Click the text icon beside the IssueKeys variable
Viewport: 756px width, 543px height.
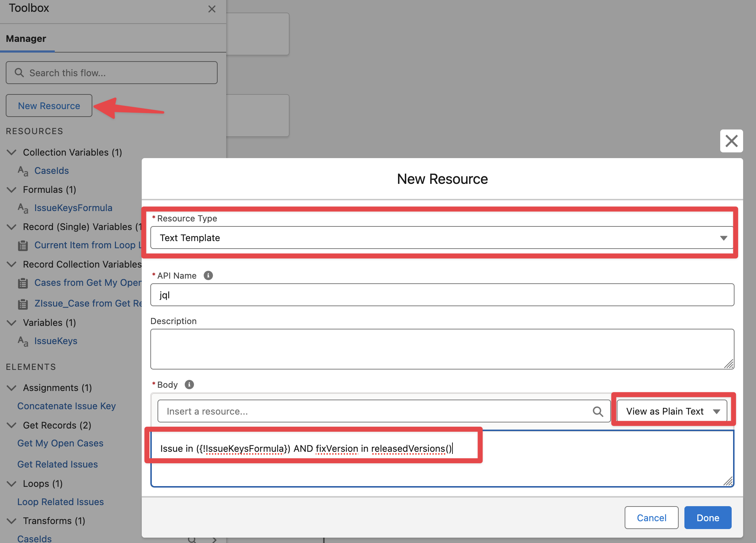[23, 341]
